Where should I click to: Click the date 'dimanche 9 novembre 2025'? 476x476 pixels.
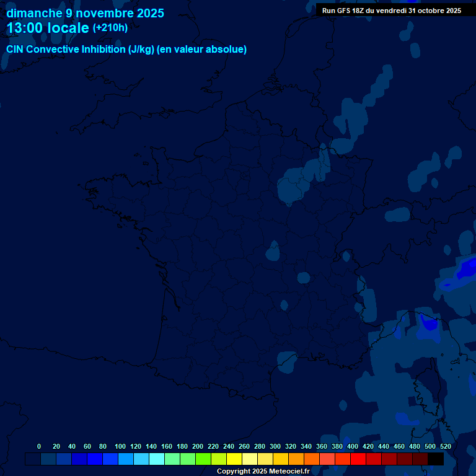click(x=85, y=13)
